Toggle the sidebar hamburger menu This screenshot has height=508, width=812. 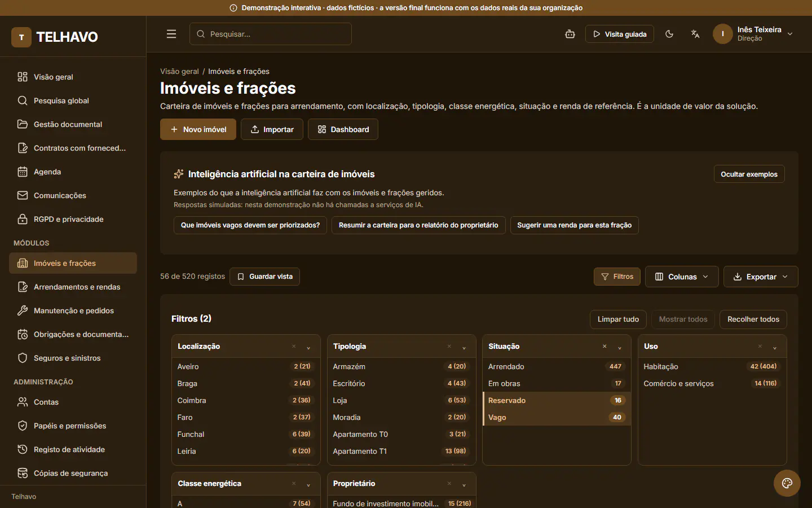coord(171,34)
